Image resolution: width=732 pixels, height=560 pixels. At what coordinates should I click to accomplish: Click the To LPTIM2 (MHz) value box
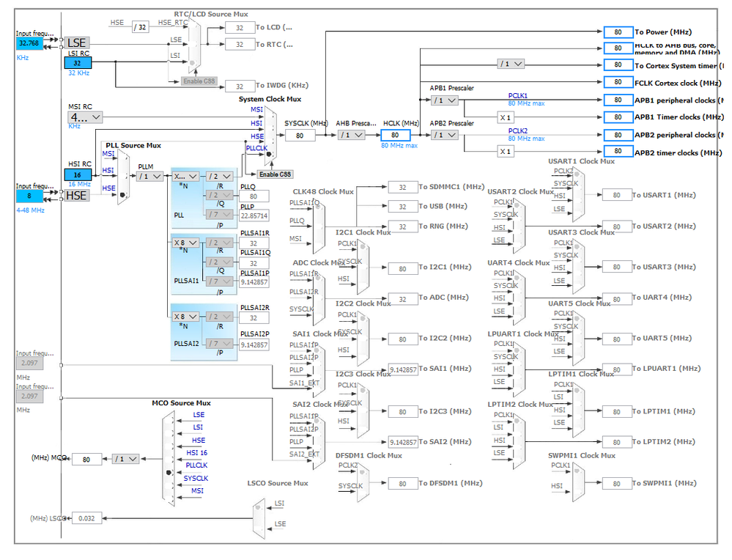click(617, 442)
